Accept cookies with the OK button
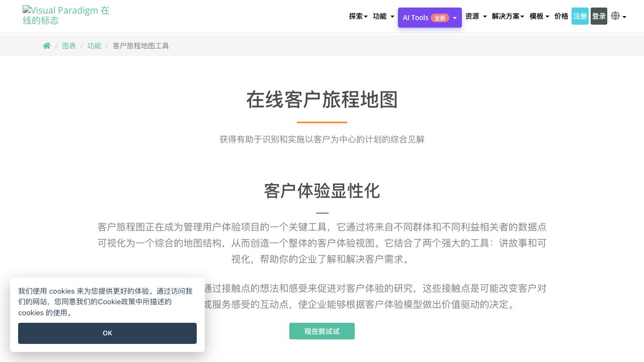 coord(107,333)
